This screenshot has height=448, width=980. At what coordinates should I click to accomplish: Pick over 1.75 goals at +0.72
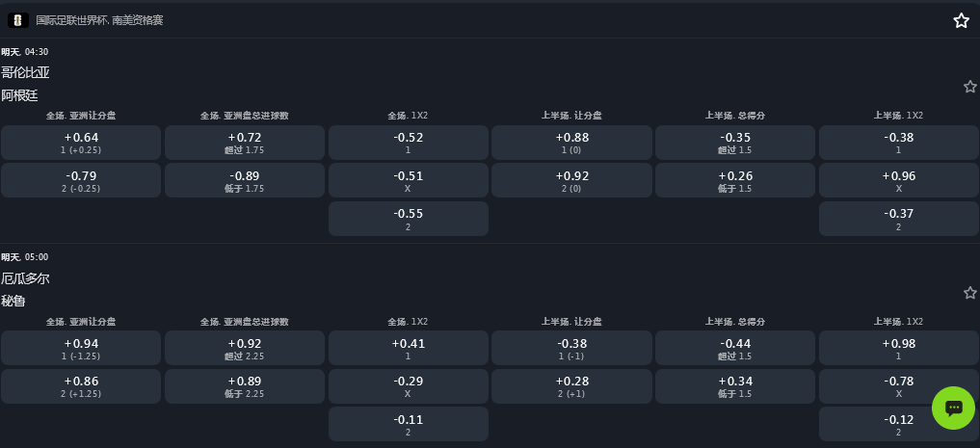245,143
